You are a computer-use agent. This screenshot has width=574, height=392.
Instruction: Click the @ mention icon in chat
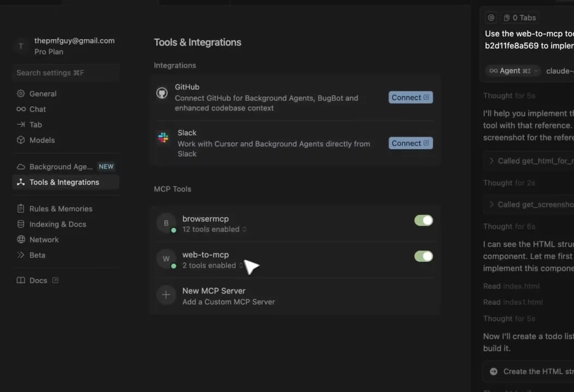(x=491, y=18)
